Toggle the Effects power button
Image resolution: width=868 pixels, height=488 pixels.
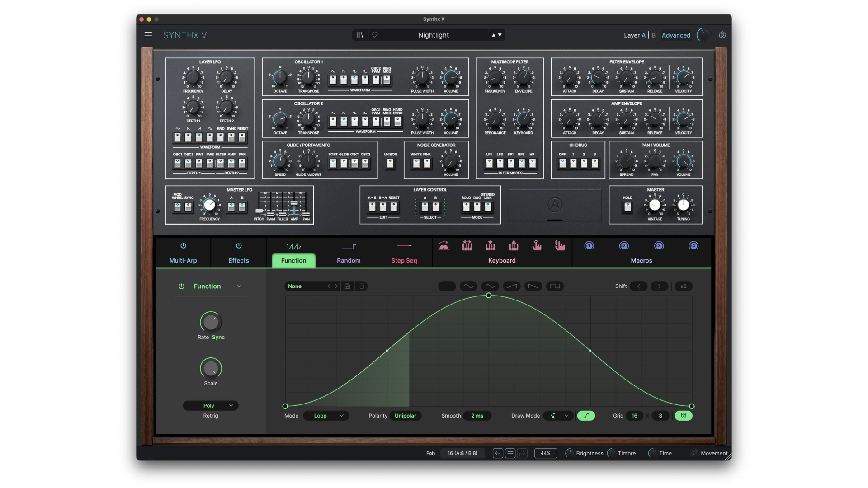(239, 246)
